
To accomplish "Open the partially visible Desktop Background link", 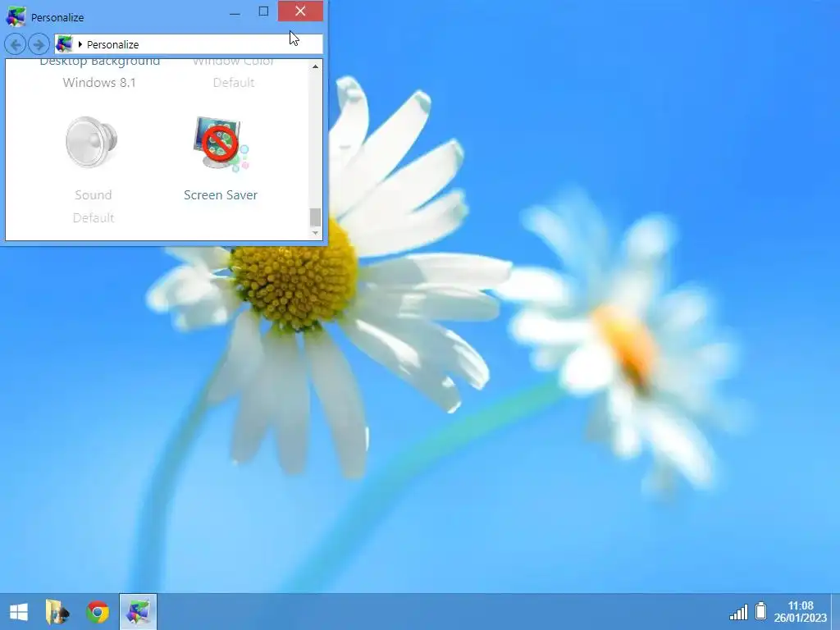I will coord(99,62).
